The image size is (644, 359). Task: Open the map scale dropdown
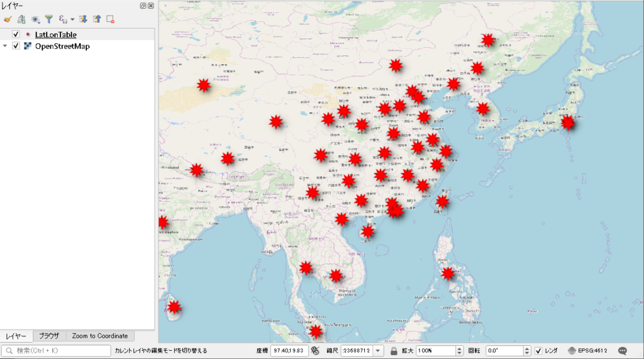(x=378, y=350)
